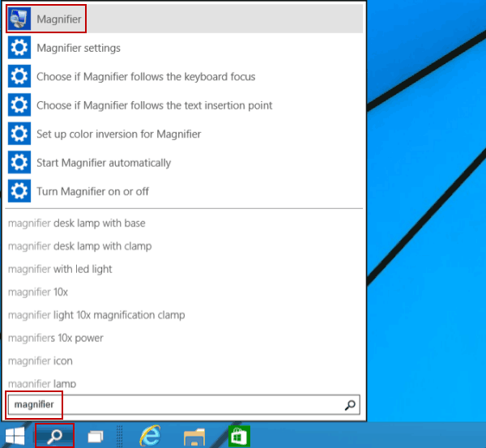Select suggestion magnifier icon
486x448 pixels.
[40, 361]
